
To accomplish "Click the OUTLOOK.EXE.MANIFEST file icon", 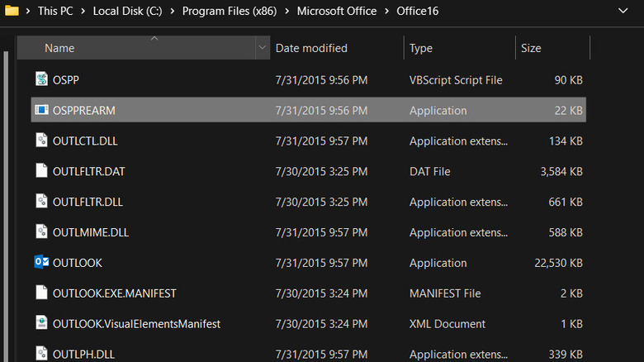I will point(41,292).
